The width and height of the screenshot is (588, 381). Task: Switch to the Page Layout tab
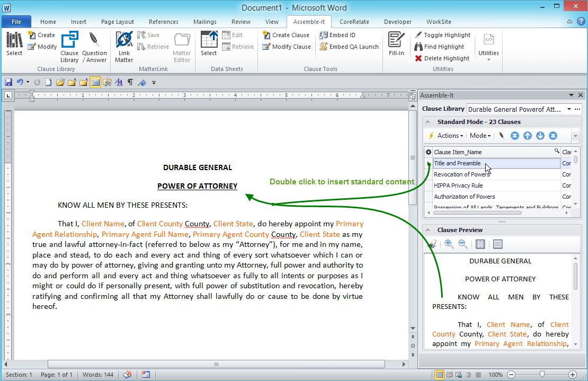tap(118, 22)
